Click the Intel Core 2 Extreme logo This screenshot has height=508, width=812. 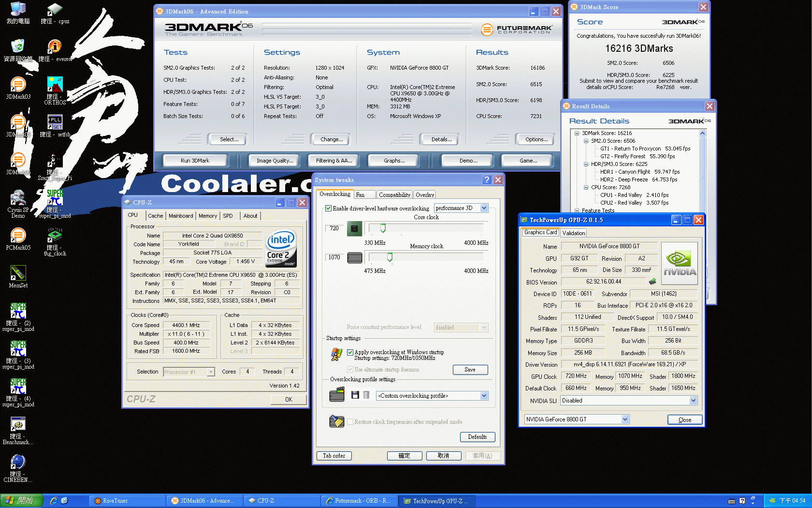coord(281,248)
